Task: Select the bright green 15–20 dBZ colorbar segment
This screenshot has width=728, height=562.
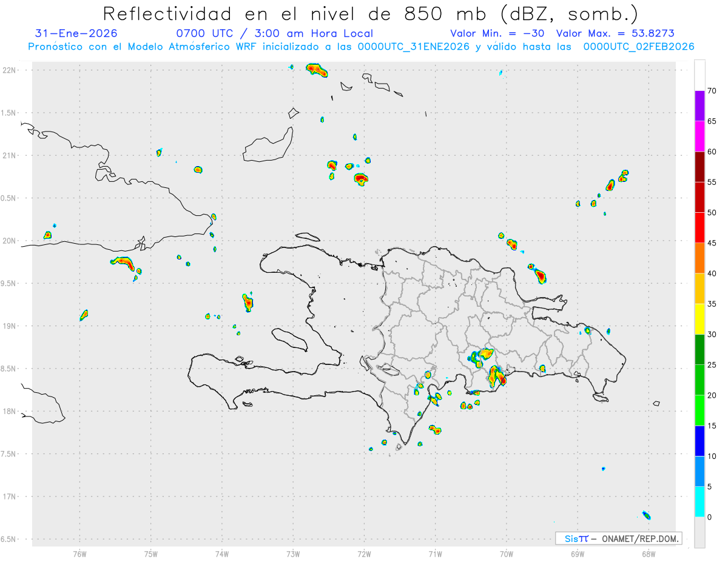Action: pos(699,410)
